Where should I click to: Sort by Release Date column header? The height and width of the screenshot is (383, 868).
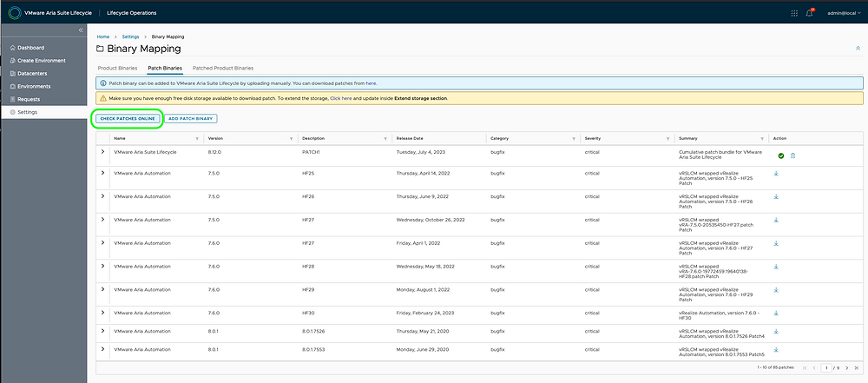pyautogui.click(x=410, y=139)
